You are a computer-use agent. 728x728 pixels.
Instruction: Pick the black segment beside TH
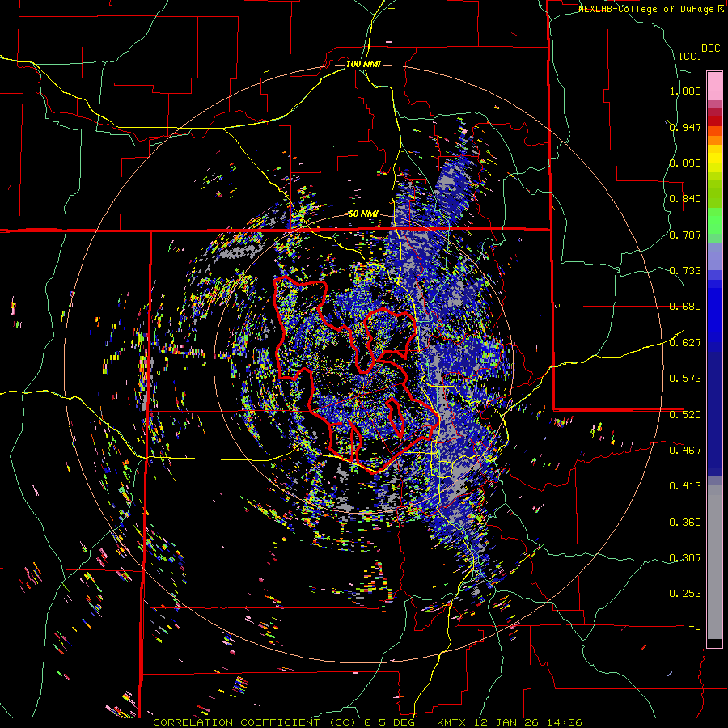[x=714, y=643]
